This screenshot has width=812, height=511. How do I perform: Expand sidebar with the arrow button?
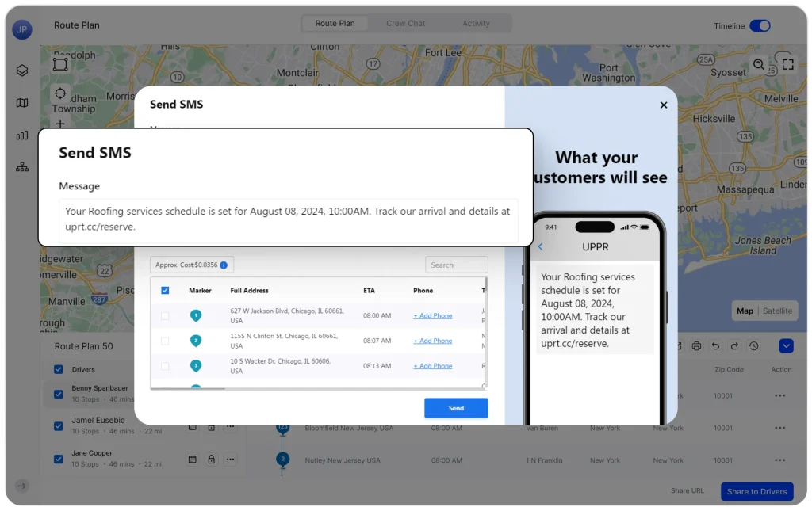21,486
